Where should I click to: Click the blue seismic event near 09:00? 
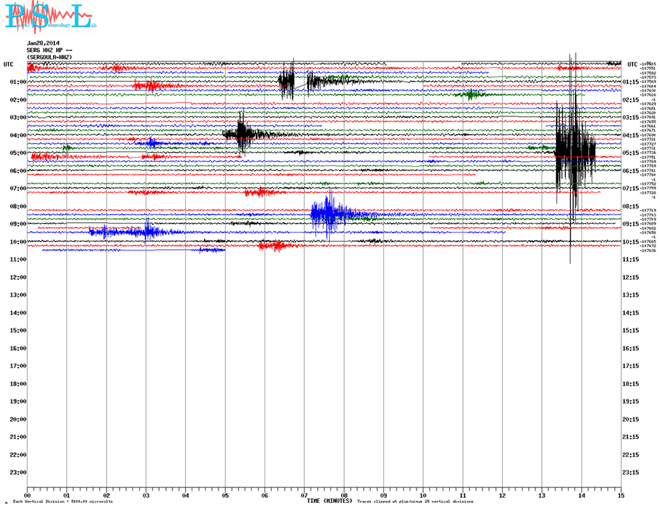point(330,214)
